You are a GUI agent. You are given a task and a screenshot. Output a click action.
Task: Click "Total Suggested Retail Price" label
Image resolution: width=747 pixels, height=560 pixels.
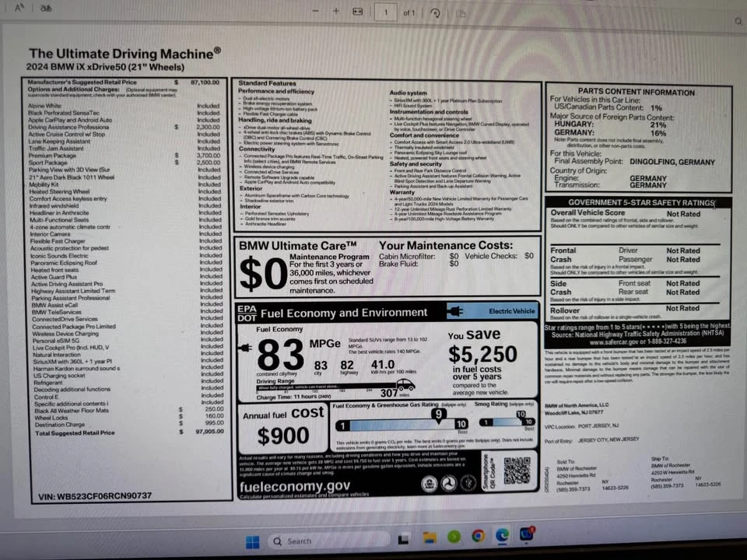point(75,433)
